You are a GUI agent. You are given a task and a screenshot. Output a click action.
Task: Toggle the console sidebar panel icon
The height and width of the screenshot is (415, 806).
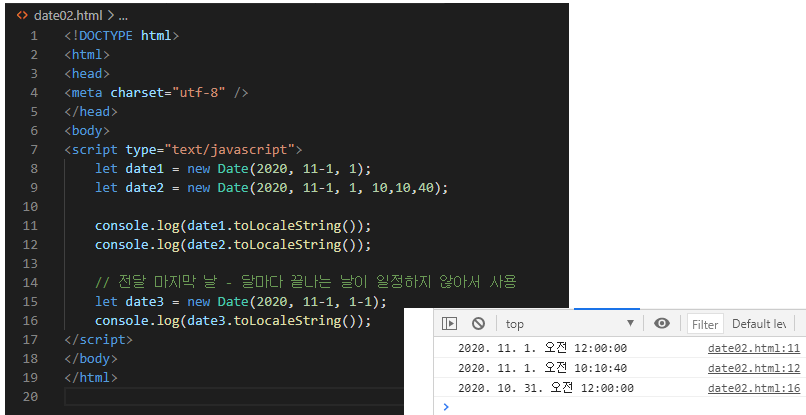[449, 323]
